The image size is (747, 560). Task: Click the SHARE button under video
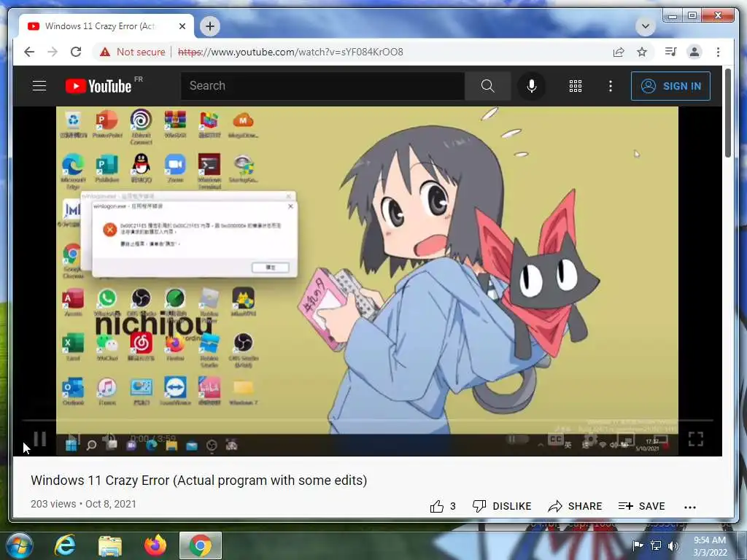point(575,506)
